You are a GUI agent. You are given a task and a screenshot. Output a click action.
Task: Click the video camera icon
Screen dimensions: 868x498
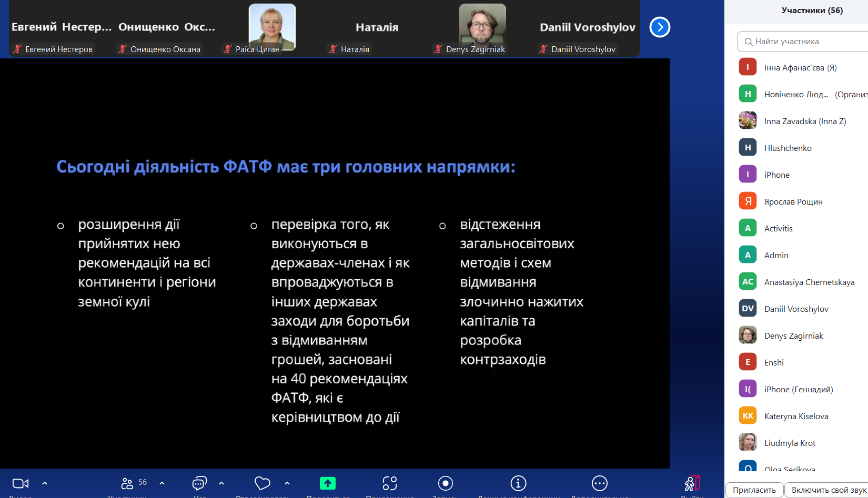[x=21, y=483]
